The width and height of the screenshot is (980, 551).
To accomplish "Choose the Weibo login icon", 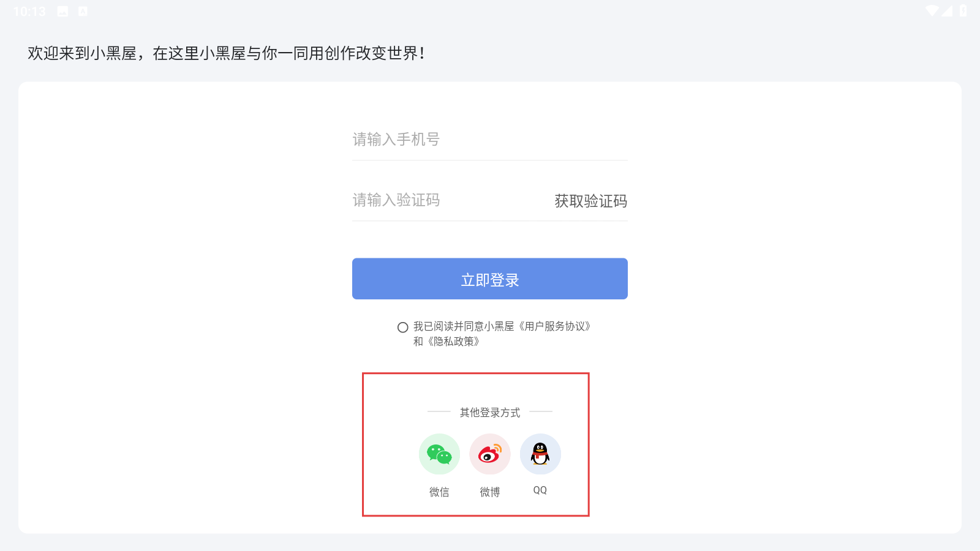I will pyautogui.click(x=490, y=454).
